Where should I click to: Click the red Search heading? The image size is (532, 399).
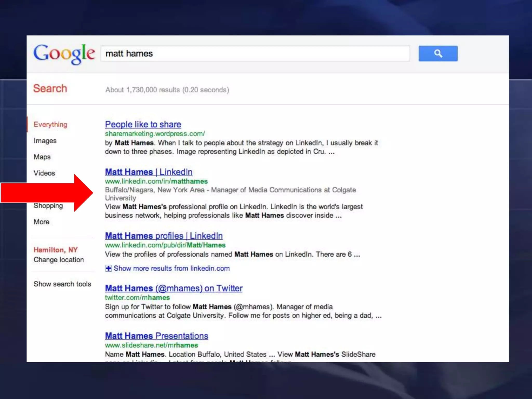(x=50, y=89)
